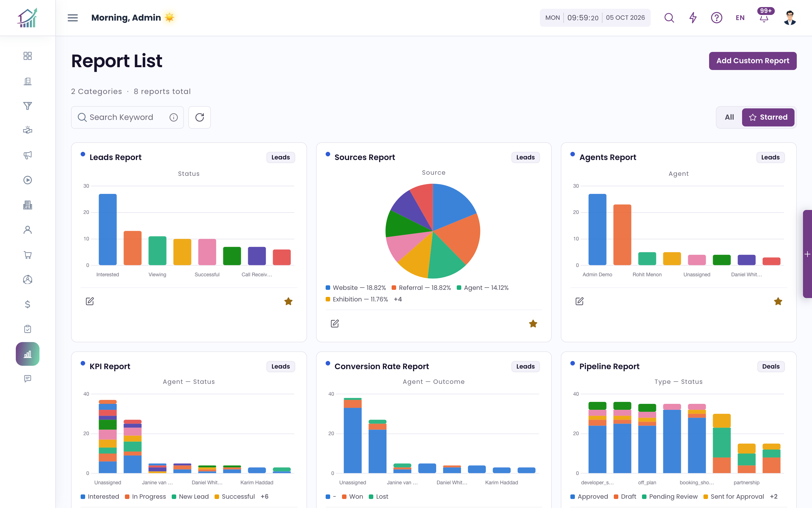This screenshot has height=508, width=812.
Task: Open the help question-mark icon
Action: point(716,18)
